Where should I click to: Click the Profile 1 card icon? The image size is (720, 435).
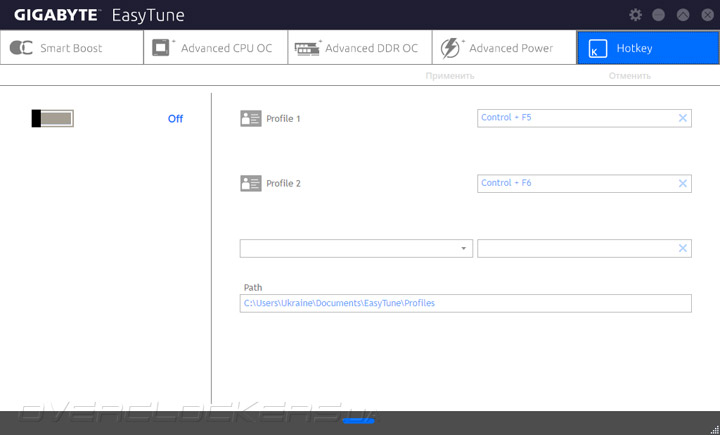click(x=251, y=119)
